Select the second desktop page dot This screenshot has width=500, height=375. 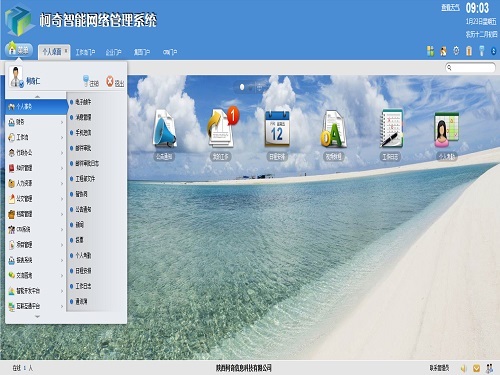point(250,87)
